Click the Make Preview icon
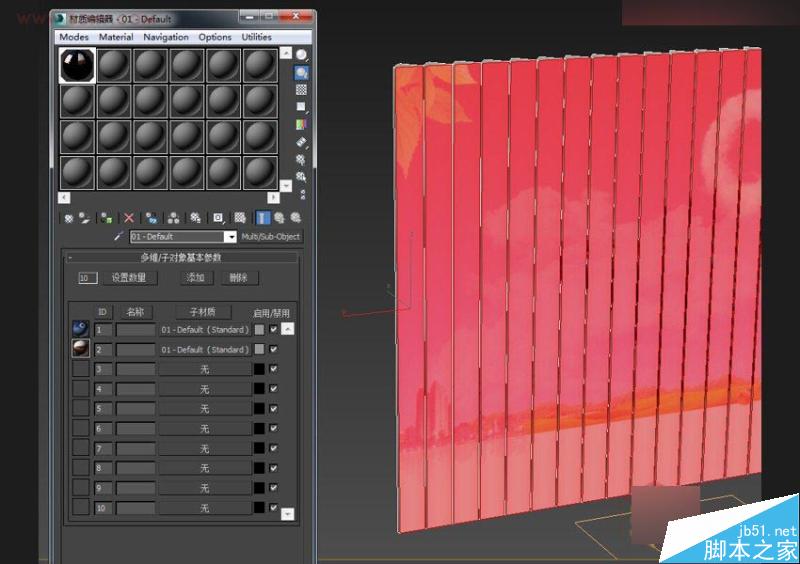 [x=302, y=142]
